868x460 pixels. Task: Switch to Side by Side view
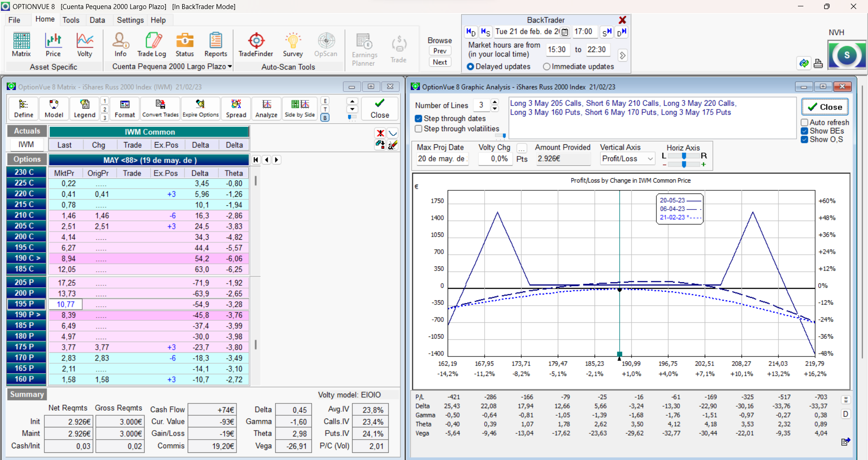300,109
